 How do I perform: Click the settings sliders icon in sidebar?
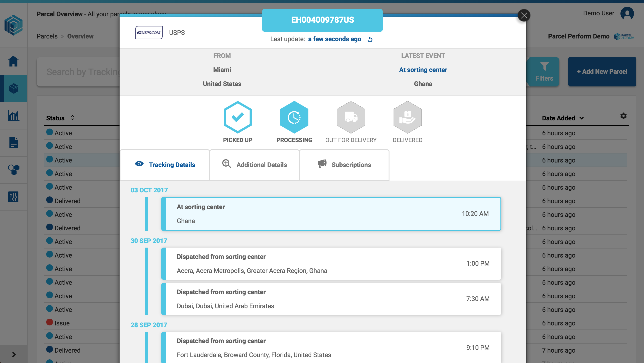coord(14,197)
